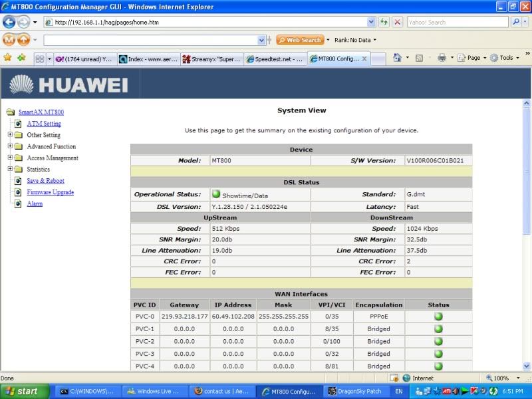
Task: Click the browser Back arrow button
Action: coord(9,22)
